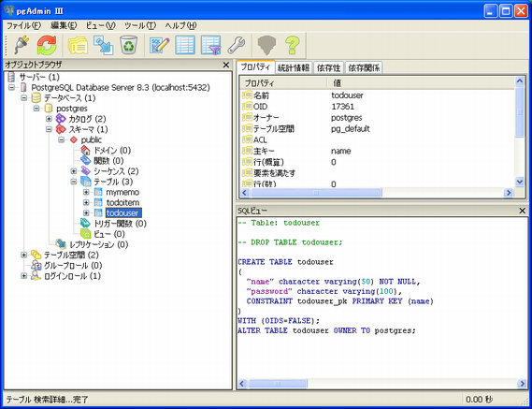The width and height of the screenshot is (532, 409).
Task: Expand the テーブル空間 (2) node
Action: point(23,255)
